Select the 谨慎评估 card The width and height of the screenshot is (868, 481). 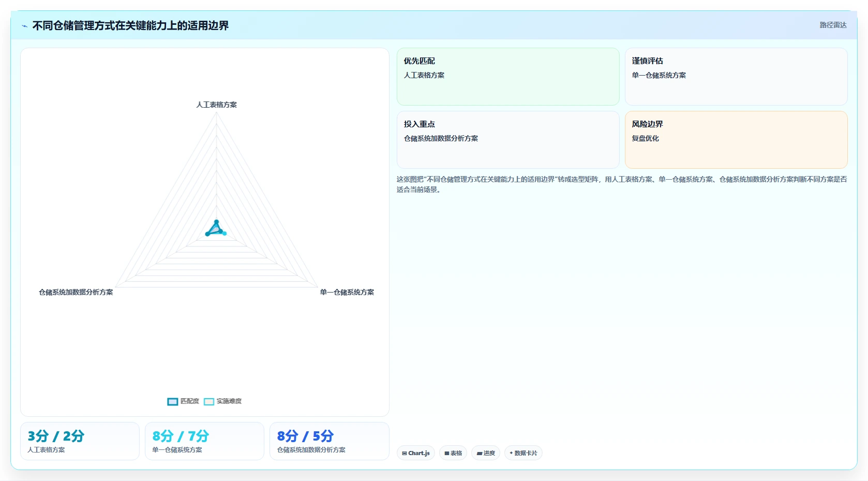(x=736, y=77)
